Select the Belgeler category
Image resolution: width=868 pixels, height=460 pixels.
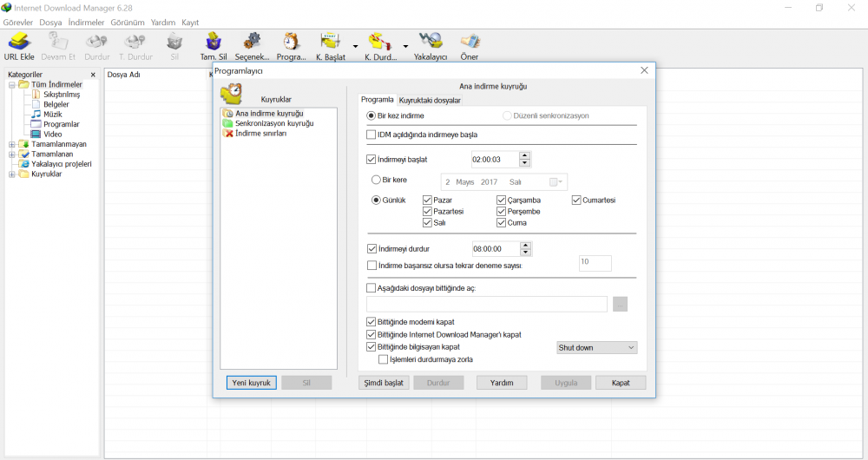coord(56,105)
